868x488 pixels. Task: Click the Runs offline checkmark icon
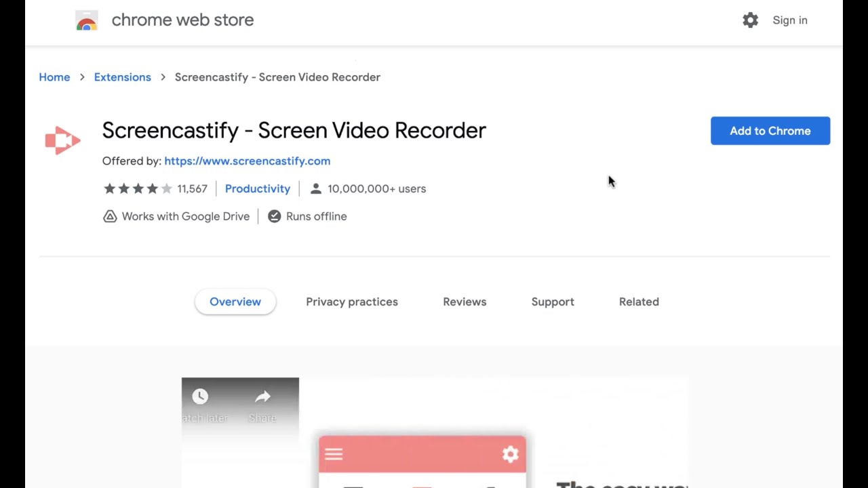274,216
